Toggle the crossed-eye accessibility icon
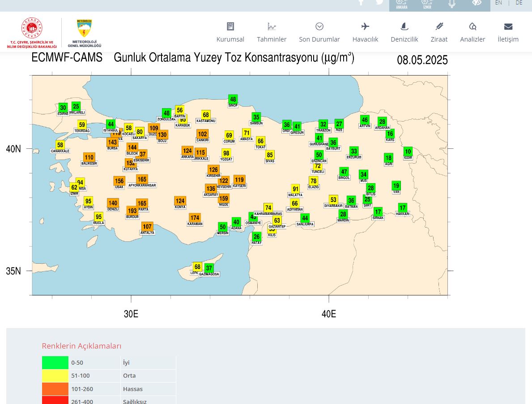The width and height of the screenshot is (532, 404). 477,3
